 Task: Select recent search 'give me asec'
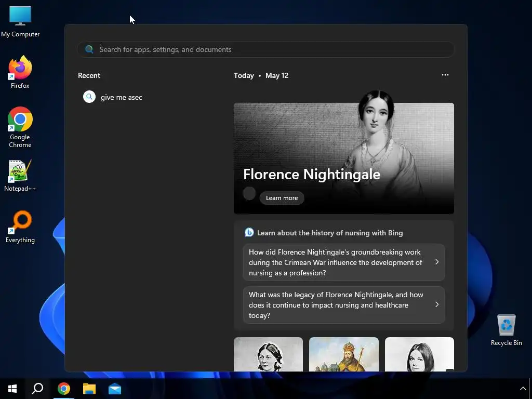121,97
